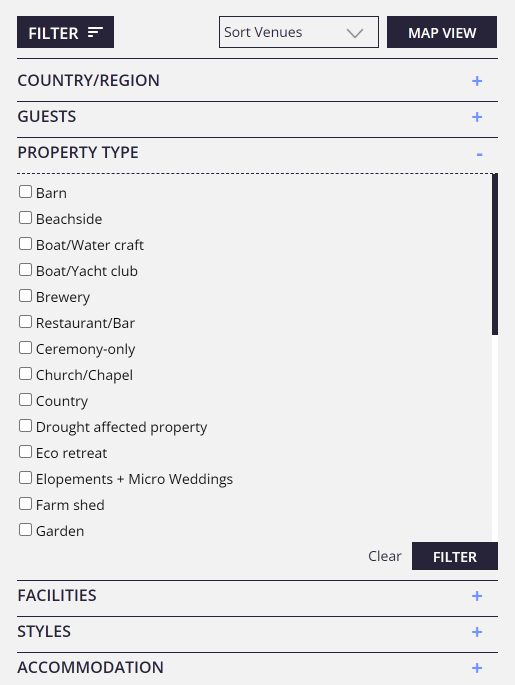This screenshot has height=685, width=515.
Task: Tick Elopements + Micro Weddings checkbox
Action: pyautogui.click(x=25, y=477)
